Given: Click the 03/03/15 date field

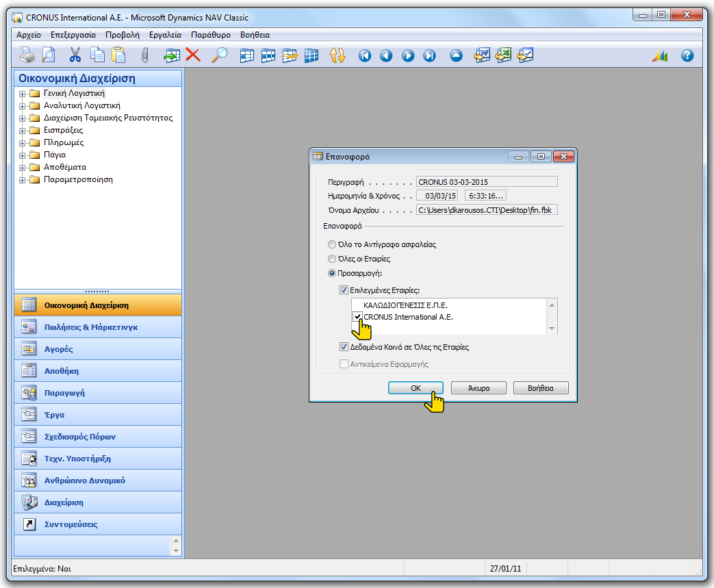Looking at the screenshot, I should (x=437, y=196).
